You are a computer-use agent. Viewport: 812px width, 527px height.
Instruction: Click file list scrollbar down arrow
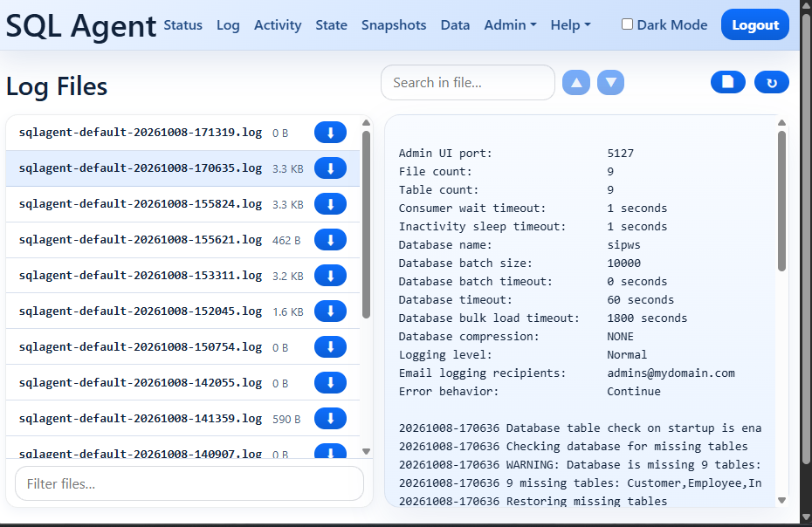(366, 451)
